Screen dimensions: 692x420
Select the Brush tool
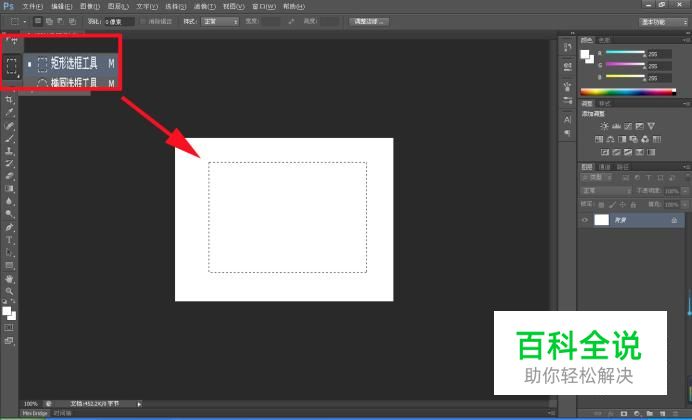pos(9,139)
